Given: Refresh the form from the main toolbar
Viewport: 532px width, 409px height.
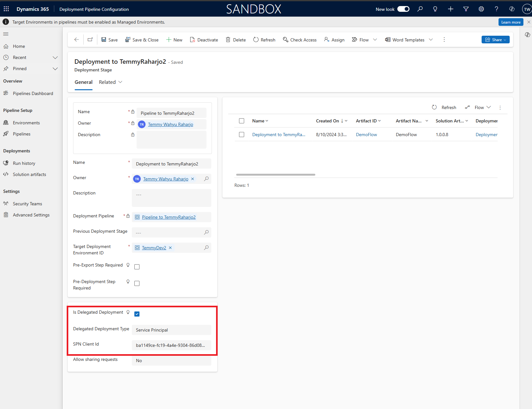Looking at the screenshot, I should coord(264,40).
